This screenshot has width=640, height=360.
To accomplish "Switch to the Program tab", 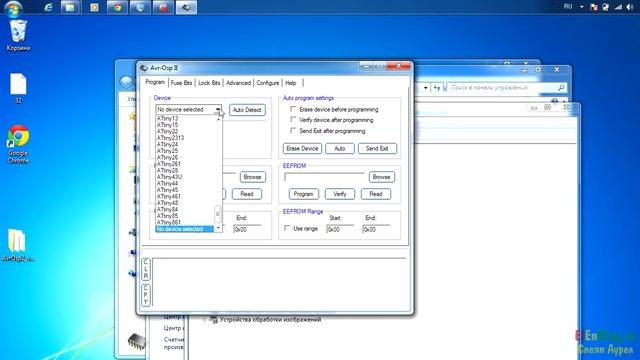I will tap(155, 82).
